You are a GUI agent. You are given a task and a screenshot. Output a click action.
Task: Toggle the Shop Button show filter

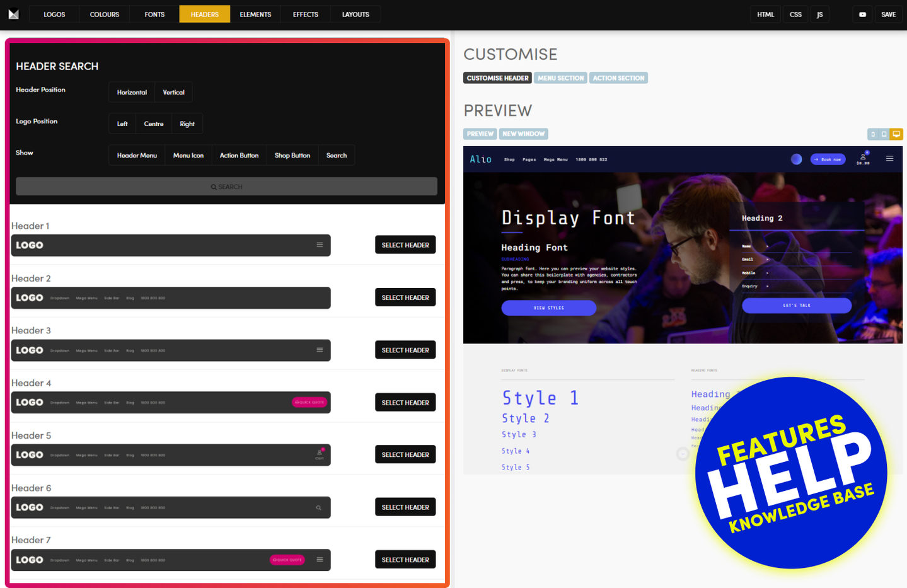pyautogui.click(x=292, y=156)
